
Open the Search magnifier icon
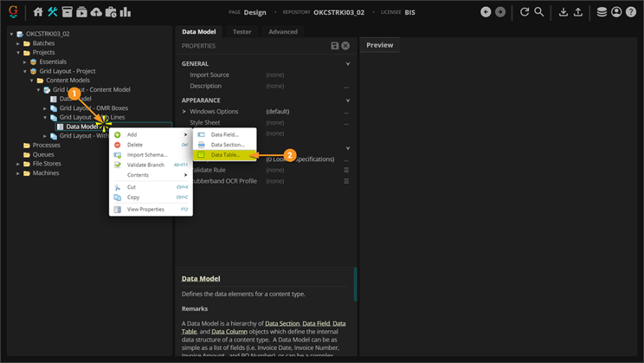click(539, 12)
